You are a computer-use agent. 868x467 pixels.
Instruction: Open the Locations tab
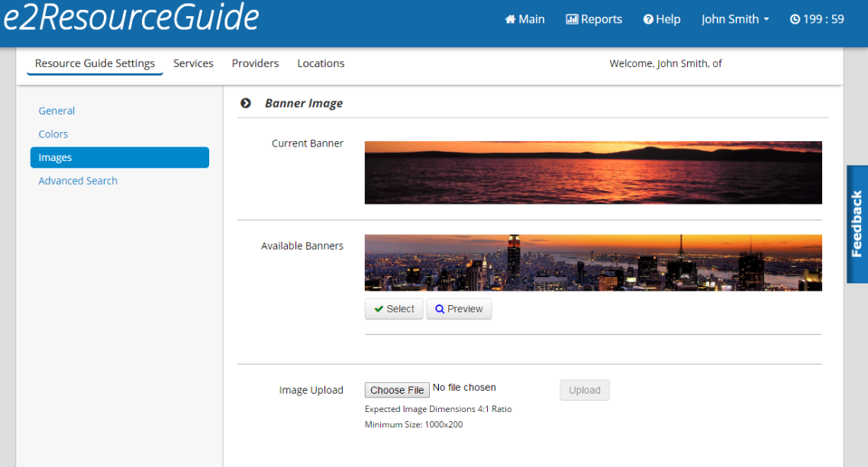pyautogui.click(x=321, y=63)
